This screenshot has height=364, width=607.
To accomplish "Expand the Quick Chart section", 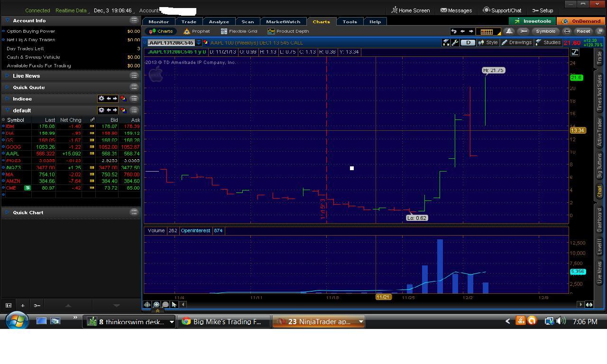I will click(x=8, y=212).
